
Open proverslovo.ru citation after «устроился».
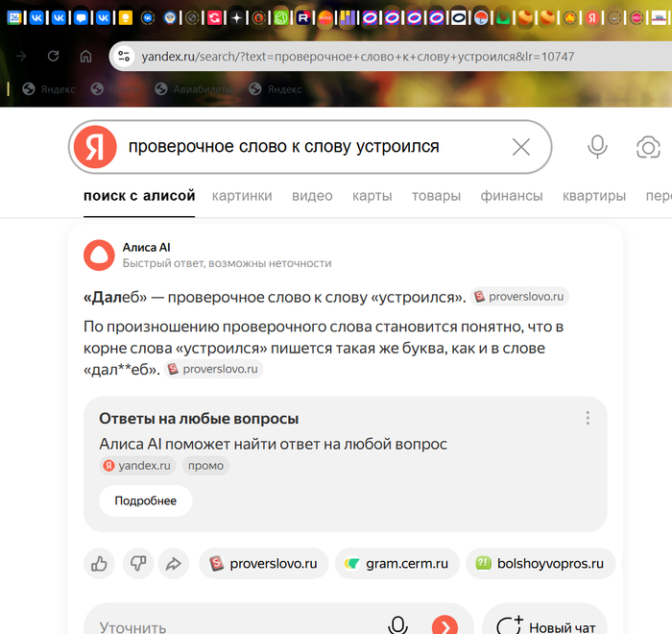click(519, 297)
